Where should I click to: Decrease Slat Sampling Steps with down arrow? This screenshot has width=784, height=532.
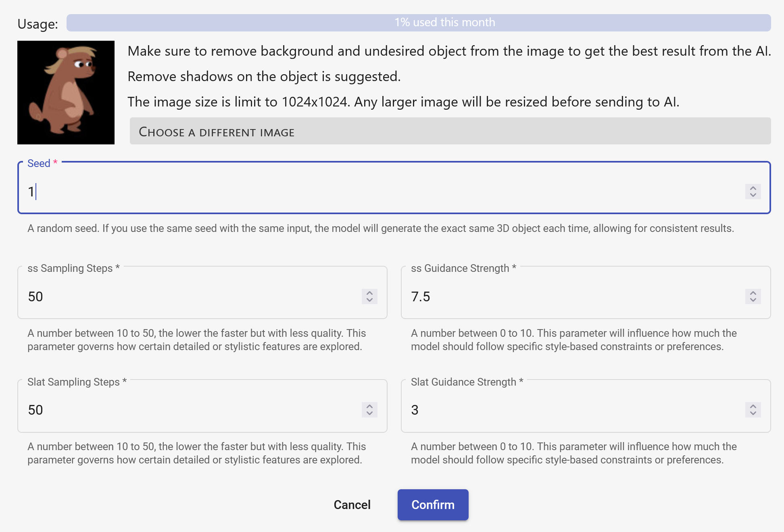[x=369, y=413]
